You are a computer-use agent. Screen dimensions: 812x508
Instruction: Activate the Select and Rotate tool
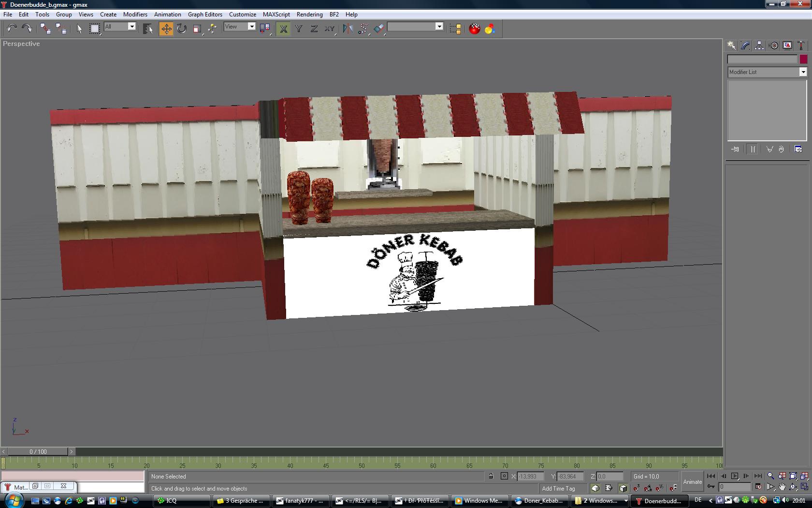[x=182, y=29]
